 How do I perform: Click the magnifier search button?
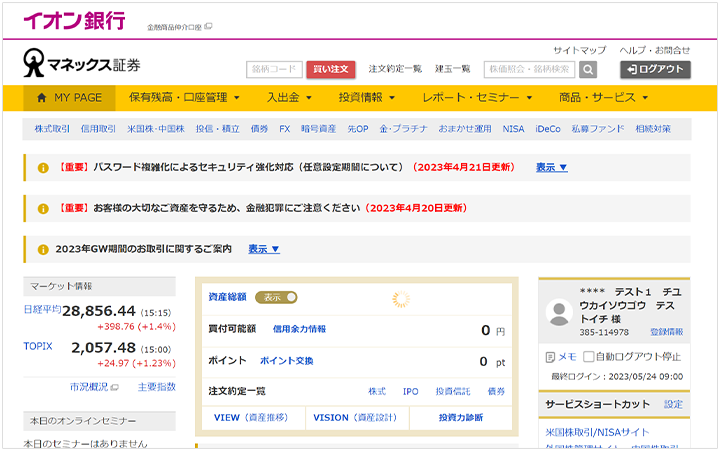tap(588, 70)
